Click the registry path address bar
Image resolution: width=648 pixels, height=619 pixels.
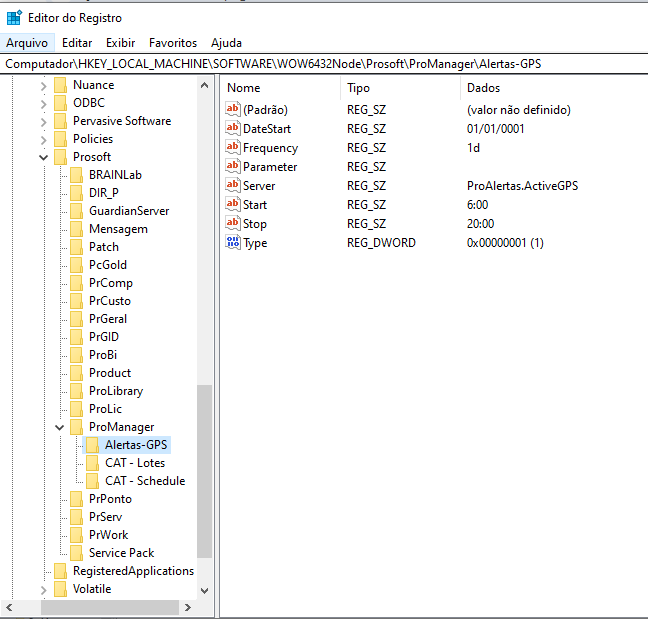click(x=324, y=64)
